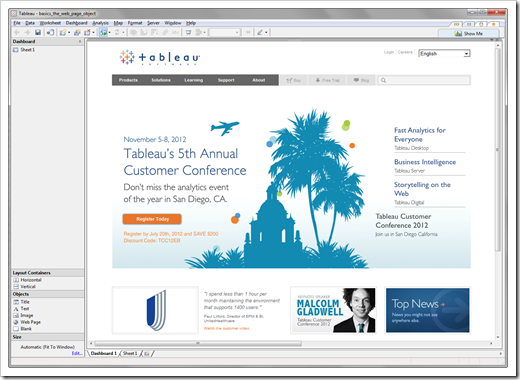This screenshot has width=520, height=380.
Task: Open the empty Fit combo box in toolbar
Action: point(225,32)
